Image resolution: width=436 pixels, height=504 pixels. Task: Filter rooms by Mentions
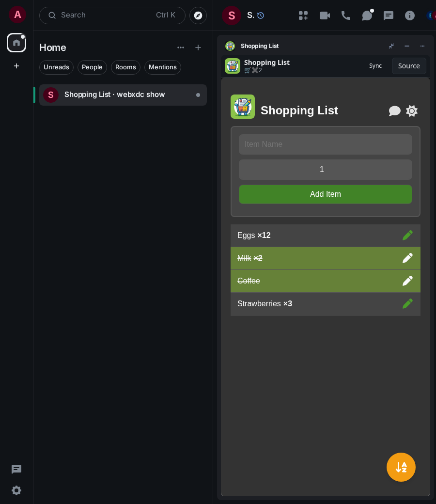(163, 67)
